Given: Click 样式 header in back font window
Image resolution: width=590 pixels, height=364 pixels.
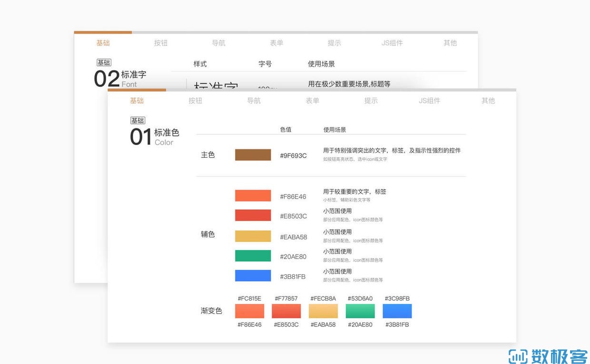Looking at the screenshot, I should point(200,64).
